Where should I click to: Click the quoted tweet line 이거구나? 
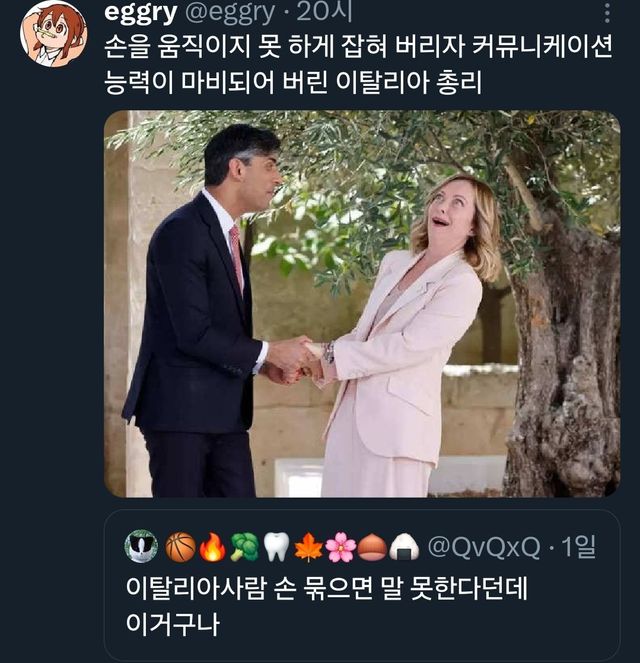coord(171,624)
